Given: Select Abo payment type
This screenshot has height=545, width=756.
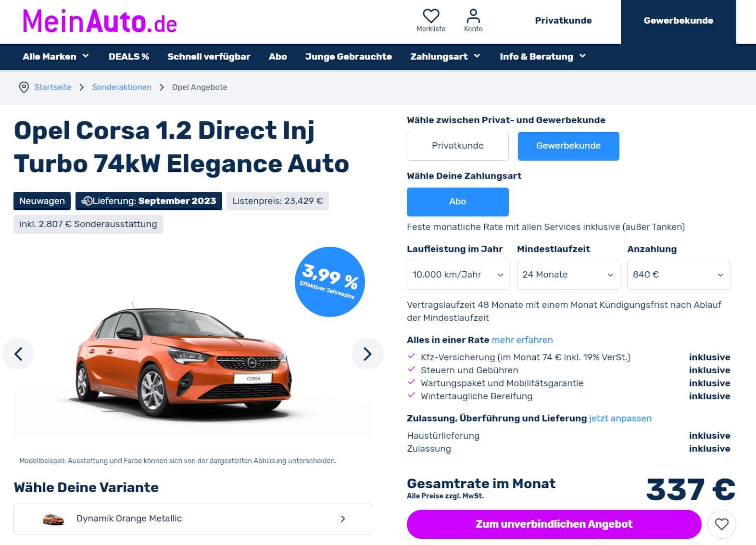Looking at the screenshot, I should pos(458,202).
